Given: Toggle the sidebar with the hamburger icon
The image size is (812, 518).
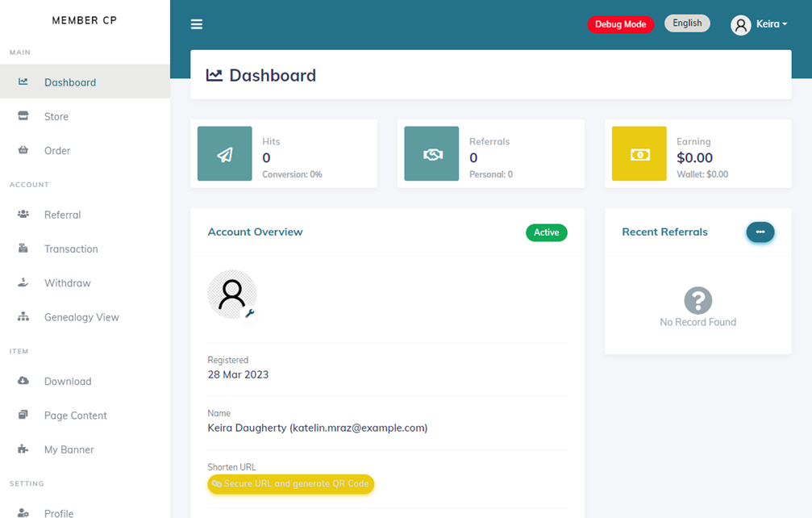Looking at the screenshot, I should 197,23.
